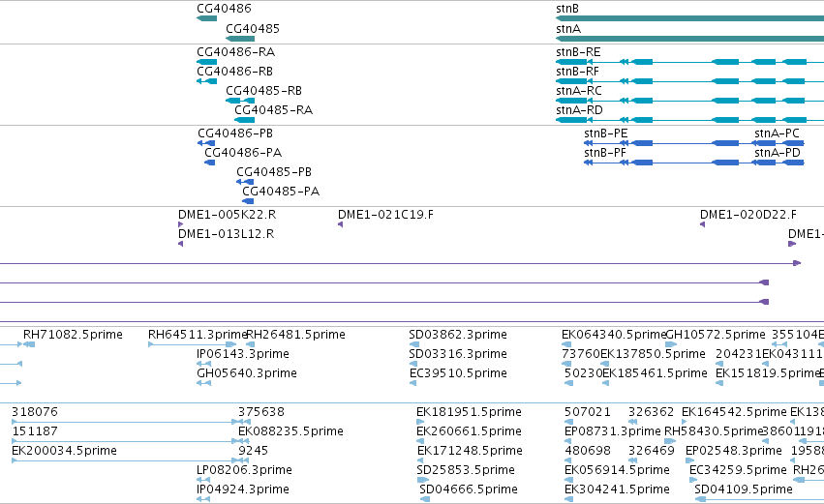Viewport: 824px width, 504px height.
Task: Click feature label 9245
Action: click(253, 451)
